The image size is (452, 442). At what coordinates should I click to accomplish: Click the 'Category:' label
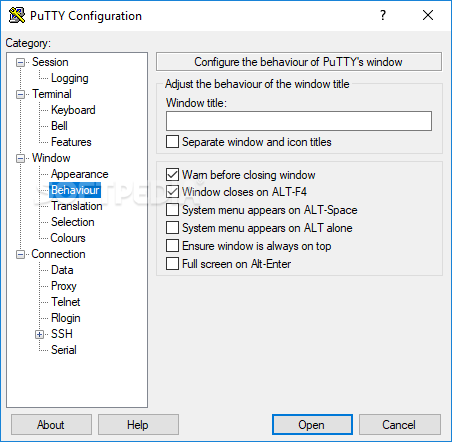pyautogui.click(x=28, y=43)
